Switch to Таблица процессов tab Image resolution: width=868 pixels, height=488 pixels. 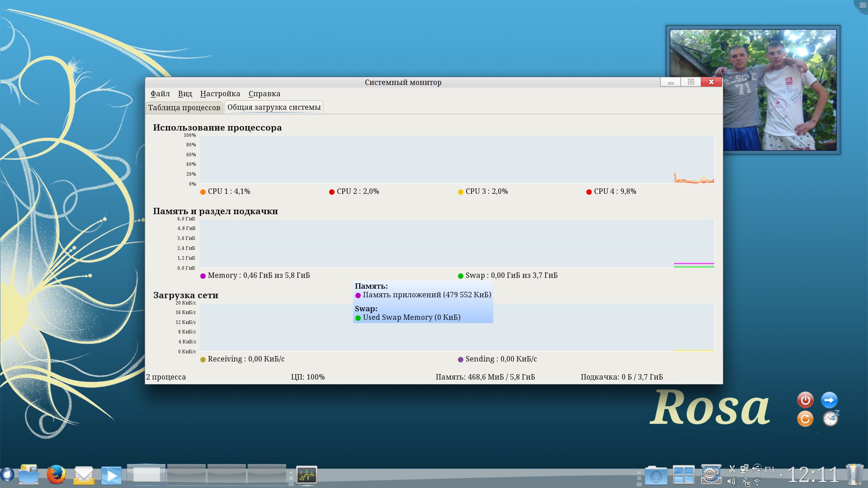(x=184, y=108)
